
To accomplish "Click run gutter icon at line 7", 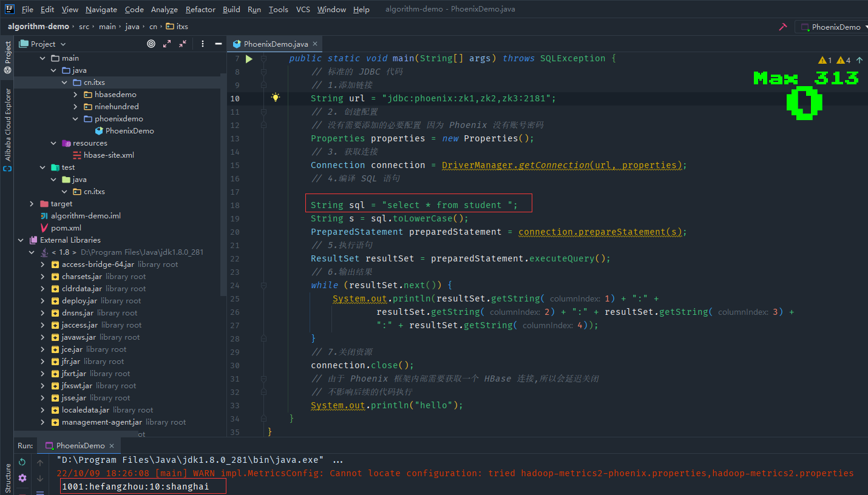I will [x=249, y=59].
